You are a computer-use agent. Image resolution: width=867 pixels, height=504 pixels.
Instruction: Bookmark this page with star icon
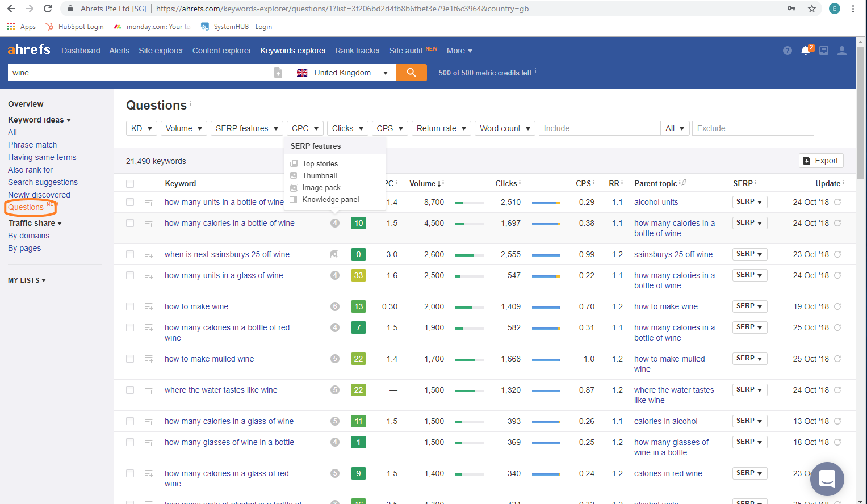click(x=812, y=9)
